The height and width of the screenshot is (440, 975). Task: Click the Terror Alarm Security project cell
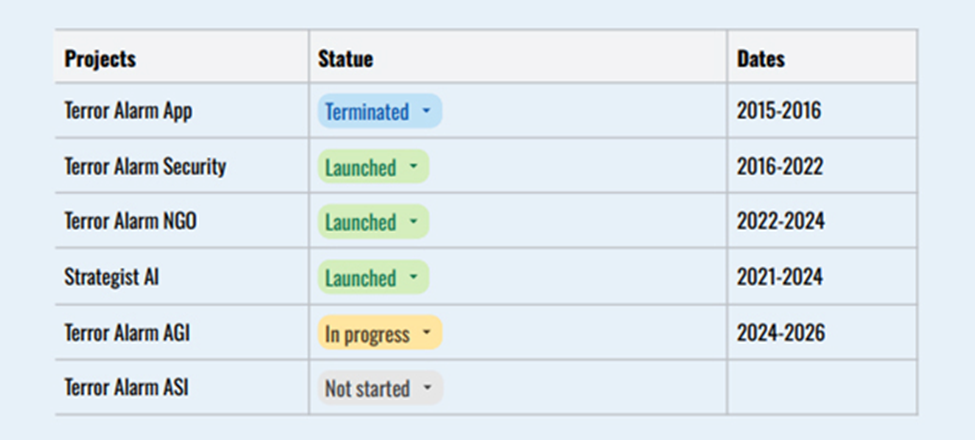click(145, 167)
